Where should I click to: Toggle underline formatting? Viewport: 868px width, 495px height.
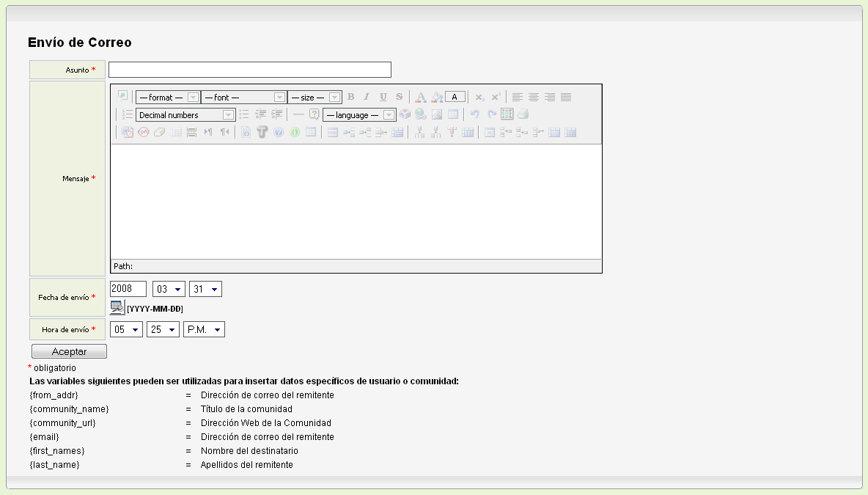[x=383, y=97]
